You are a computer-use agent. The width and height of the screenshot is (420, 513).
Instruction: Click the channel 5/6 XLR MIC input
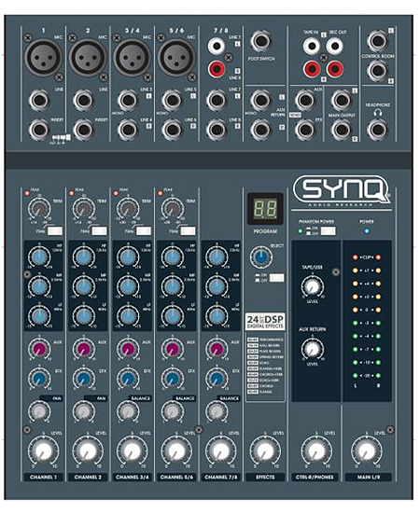click(176, 58)
